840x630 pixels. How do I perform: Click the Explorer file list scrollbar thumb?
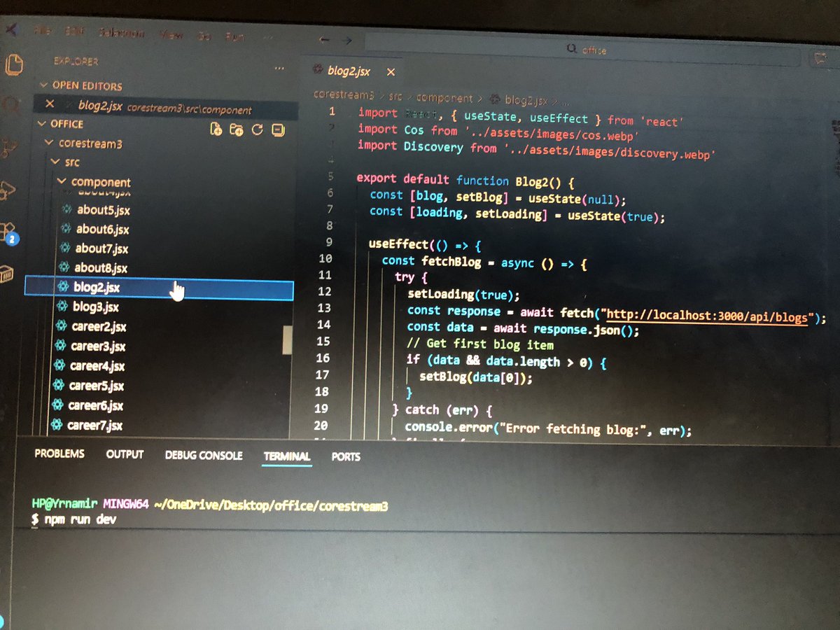(286, 340)
